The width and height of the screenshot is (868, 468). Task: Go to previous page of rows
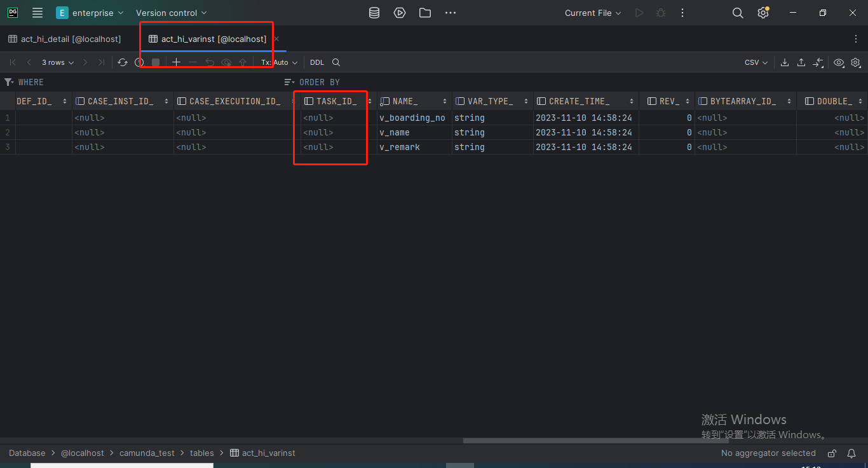pos(29,62)
